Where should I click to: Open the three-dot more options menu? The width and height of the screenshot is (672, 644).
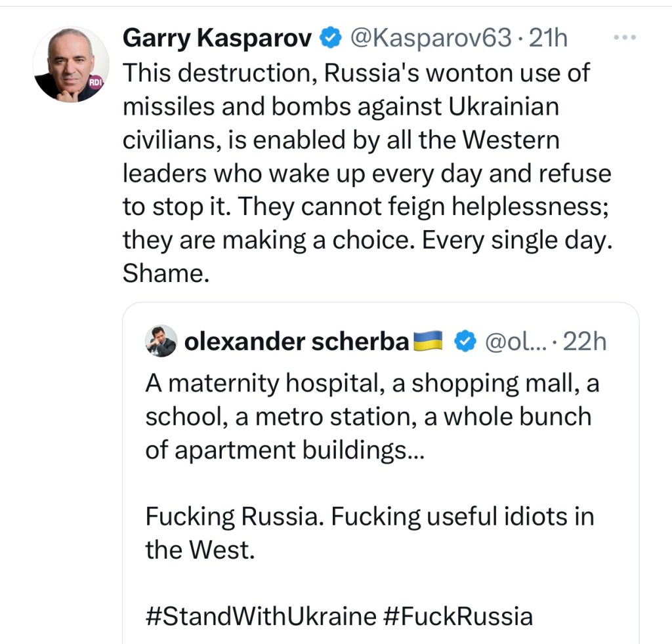click(624, 38)
